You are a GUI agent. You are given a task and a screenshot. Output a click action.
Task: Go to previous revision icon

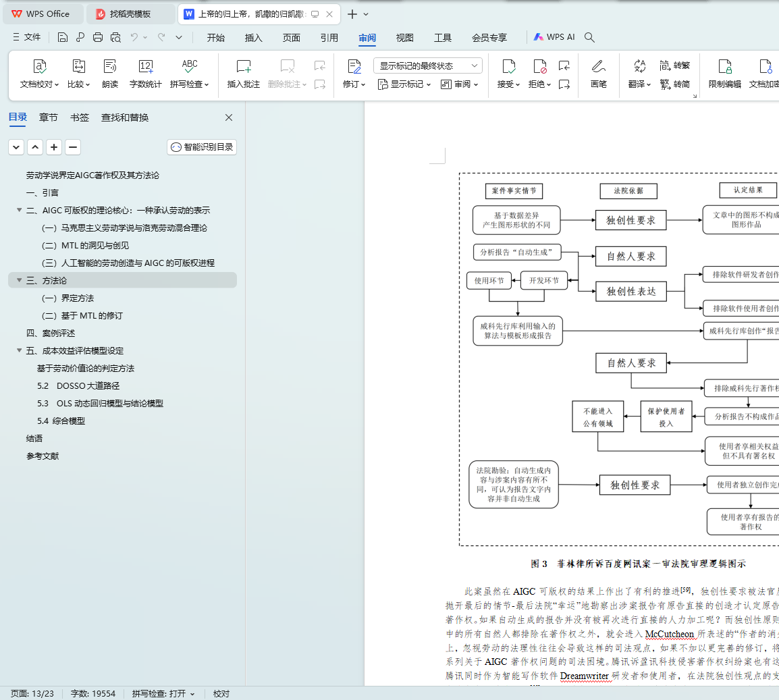[x=564, y=65]
